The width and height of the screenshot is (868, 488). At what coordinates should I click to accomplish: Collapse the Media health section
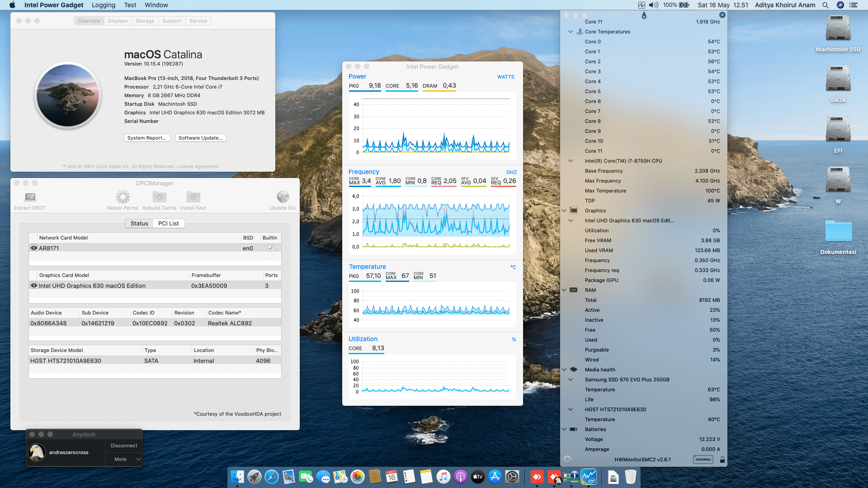tap(564, 370)
